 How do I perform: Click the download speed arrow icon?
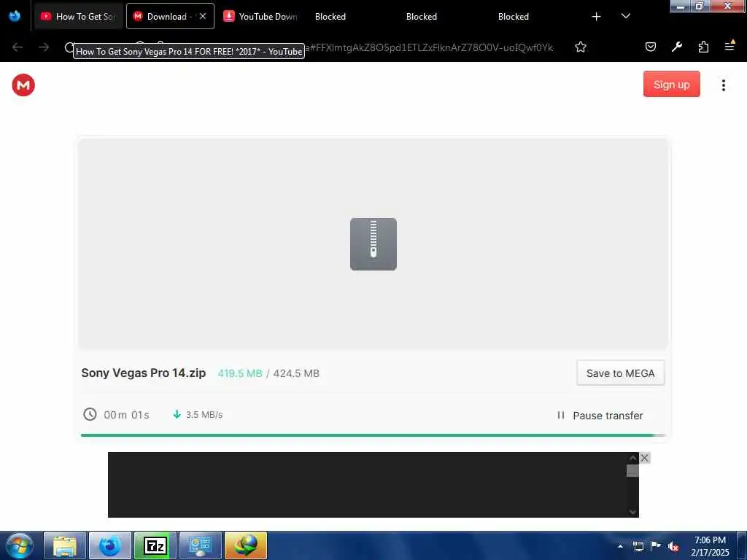177,414
